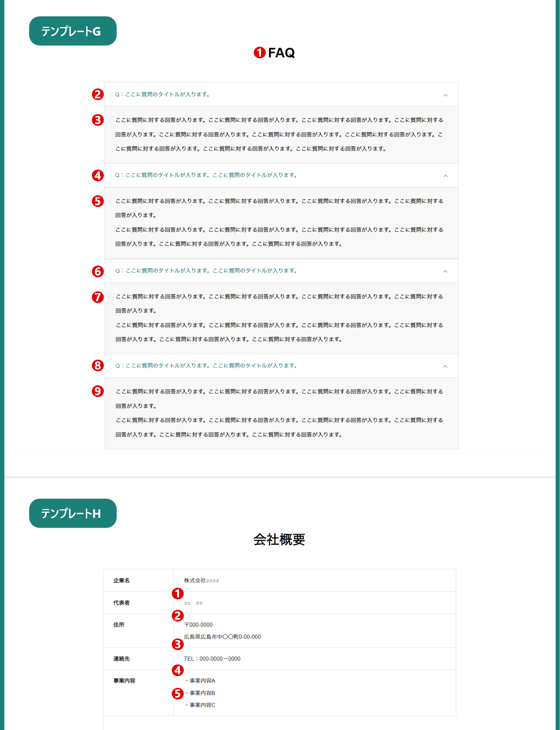
Task: Click red marker 1 beside FAQ heading
Action: click(259, 53)
